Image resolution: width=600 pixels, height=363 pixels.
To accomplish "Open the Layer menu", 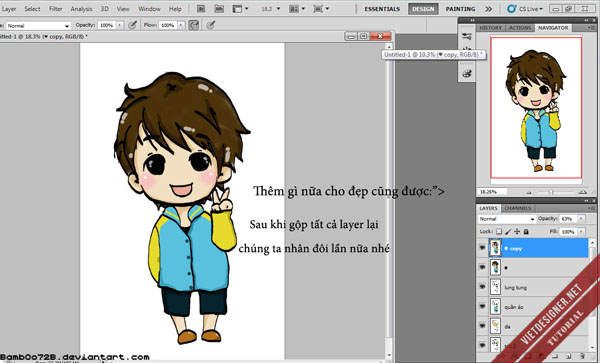I will pos(9,8).
